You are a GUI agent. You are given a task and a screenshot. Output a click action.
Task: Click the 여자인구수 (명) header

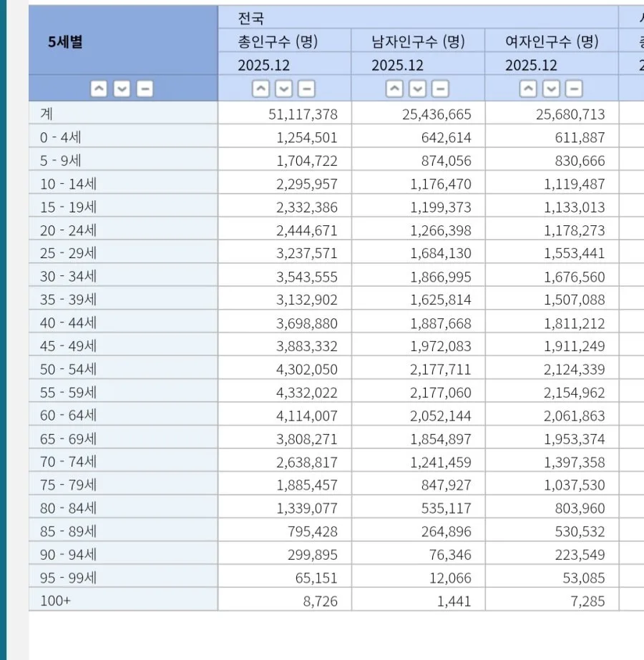tap(552, 41)
